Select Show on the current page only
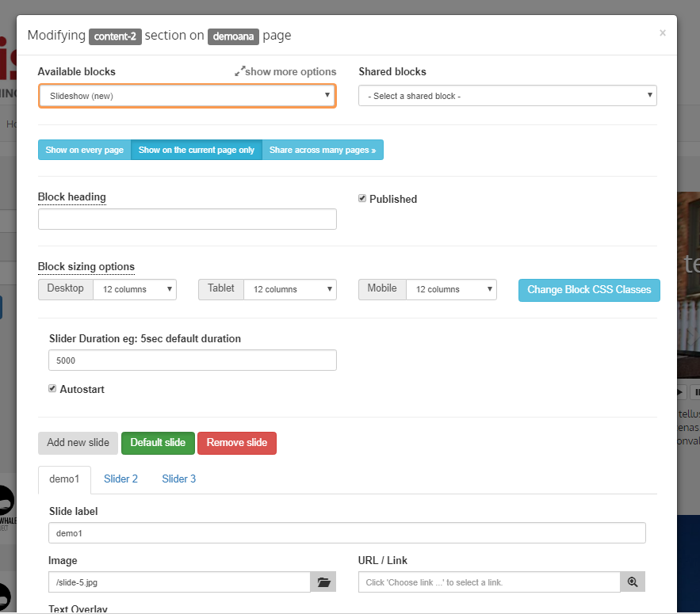The height and width of the screenshot is (614, 700). (197, 150)
